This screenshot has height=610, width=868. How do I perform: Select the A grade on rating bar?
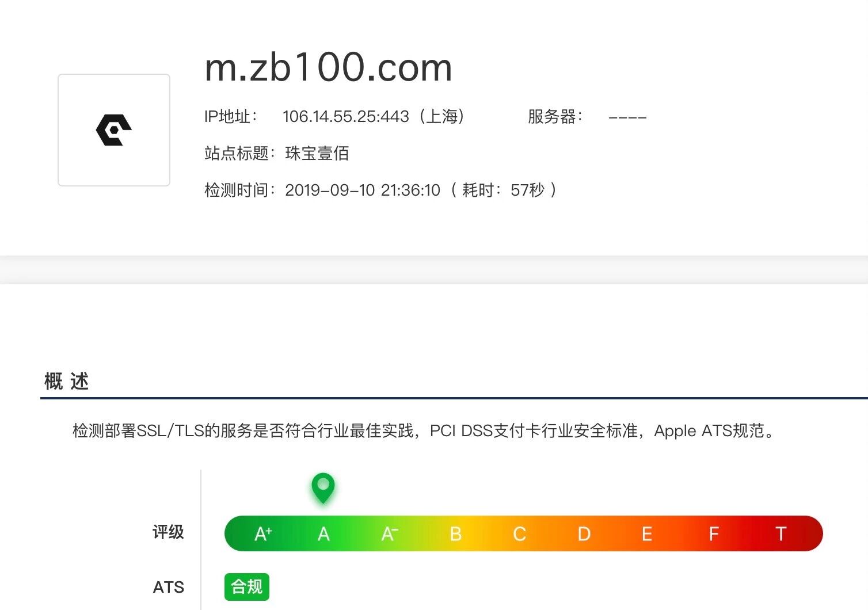click(323, 534)
